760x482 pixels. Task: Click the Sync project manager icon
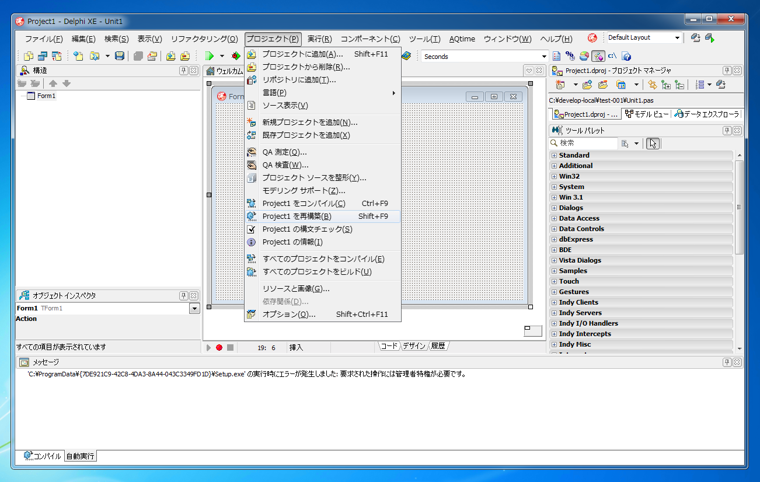pyautogui.click(x=652, y=85)
